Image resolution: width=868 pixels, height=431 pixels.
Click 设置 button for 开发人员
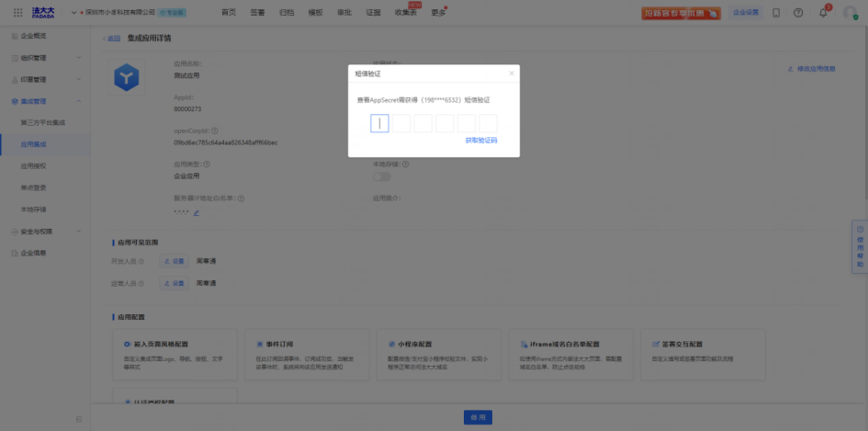pyautogui.click(x=174, y=261)
